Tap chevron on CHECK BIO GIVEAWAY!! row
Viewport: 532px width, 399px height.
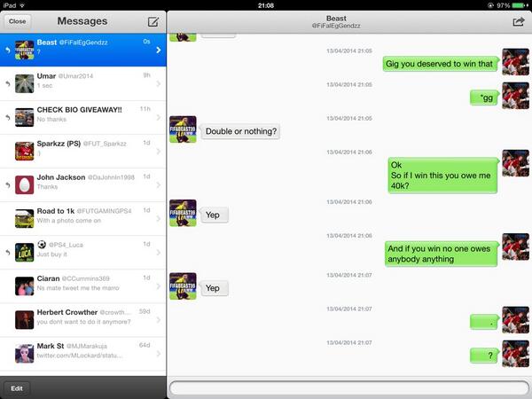159,117
